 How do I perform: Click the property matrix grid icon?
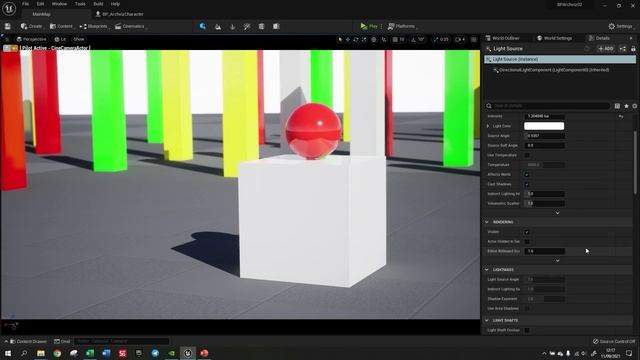(617, 106)
